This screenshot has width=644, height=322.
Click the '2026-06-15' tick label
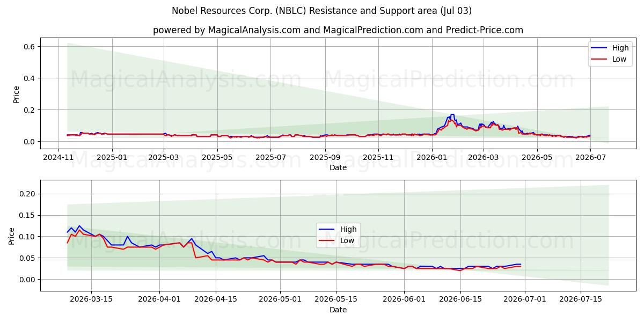click(x=460, y=299)
